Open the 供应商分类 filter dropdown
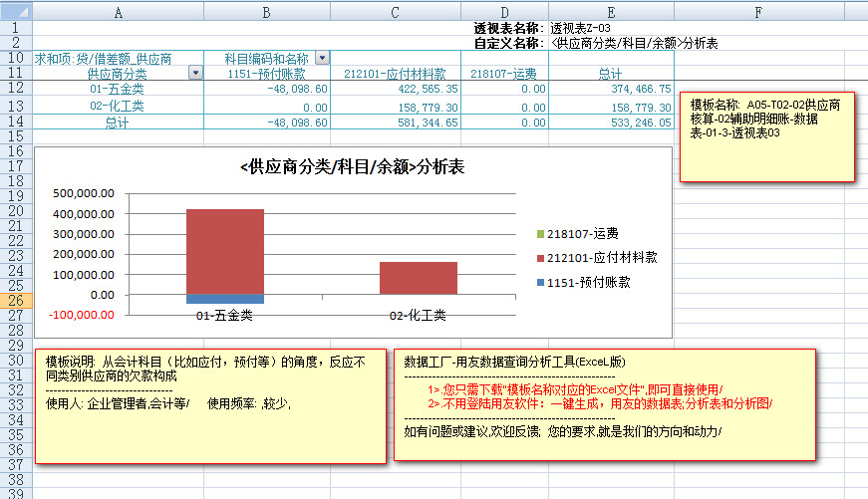868x499 pixels. [195, 74]
